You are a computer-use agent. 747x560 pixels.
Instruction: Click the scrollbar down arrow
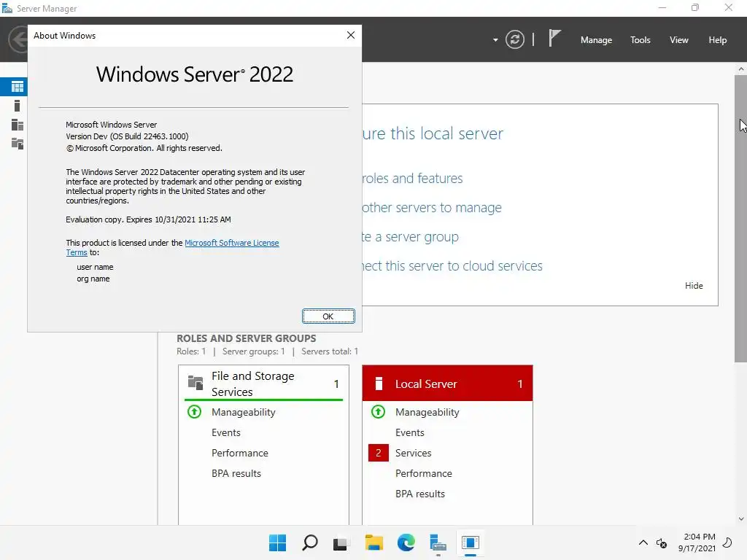tap(741, 519)
